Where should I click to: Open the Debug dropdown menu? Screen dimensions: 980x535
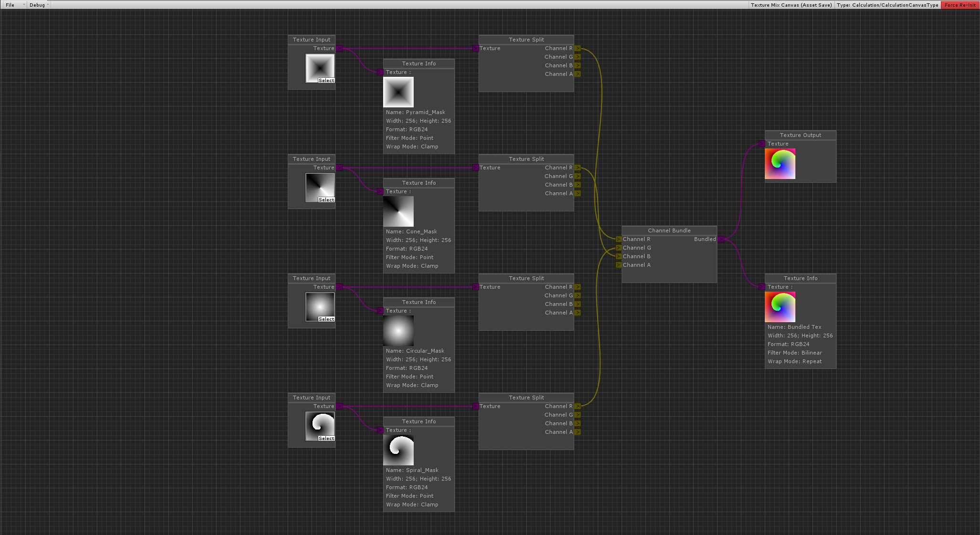tap(38, 5)
